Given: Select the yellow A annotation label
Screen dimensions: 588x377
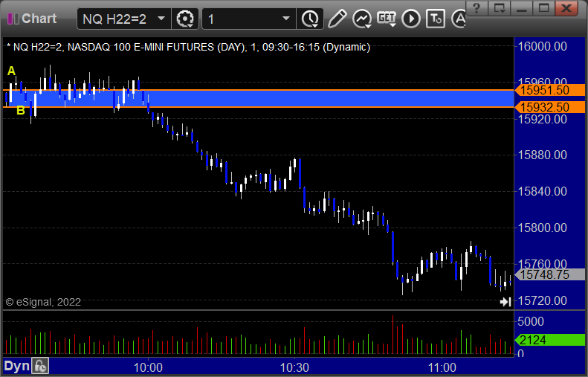Looking at the screenshot, I should [11, 71].
